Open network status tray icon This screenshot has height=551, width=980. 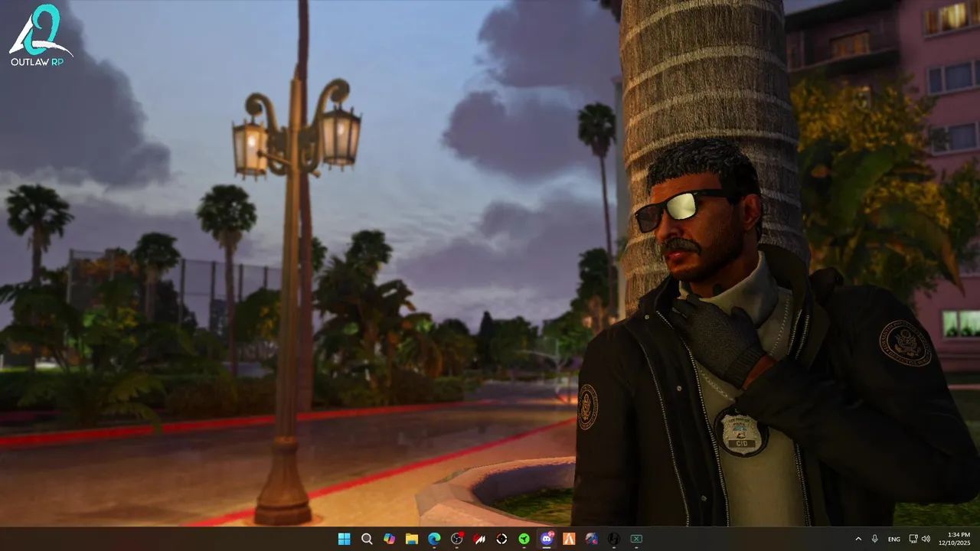tap(913, 539)
